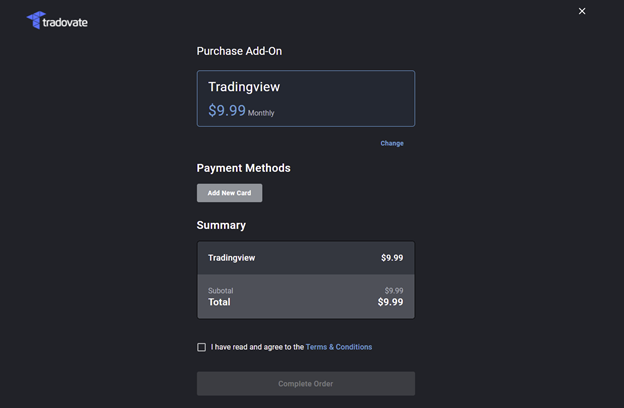Close the purchase dialog with X icon
Screen dimensions: 624x408
pos(582,11)
